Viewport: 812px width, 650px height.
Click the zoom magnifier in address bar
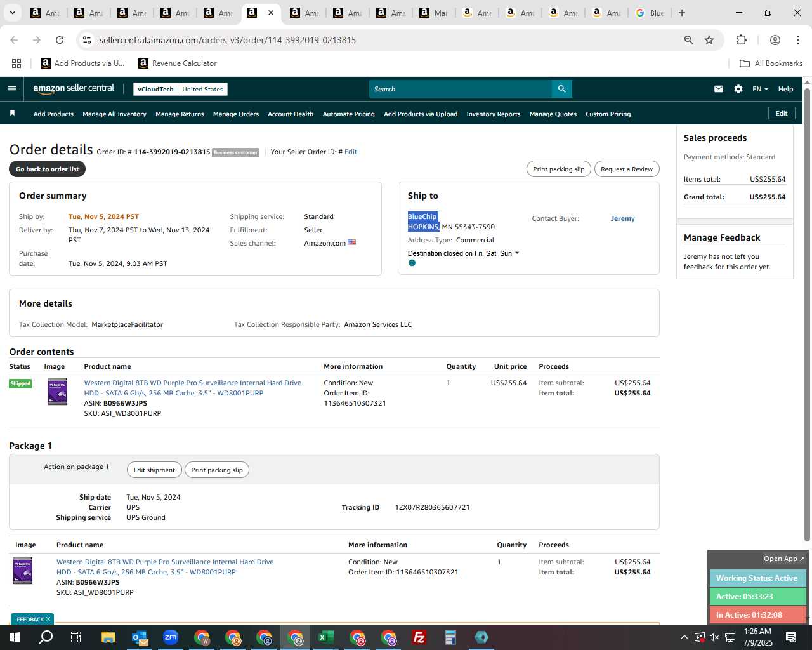(688, 40)
